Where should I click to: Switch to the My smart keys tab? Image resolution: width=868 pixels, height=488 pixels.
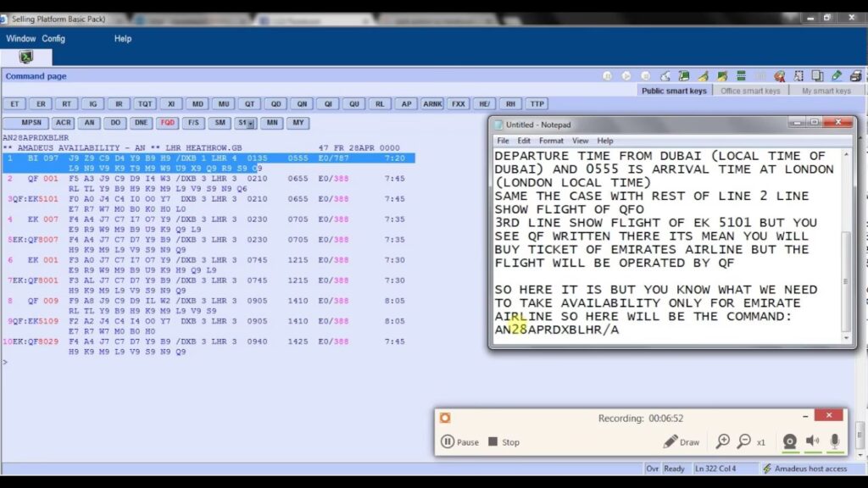pos(826,91)
